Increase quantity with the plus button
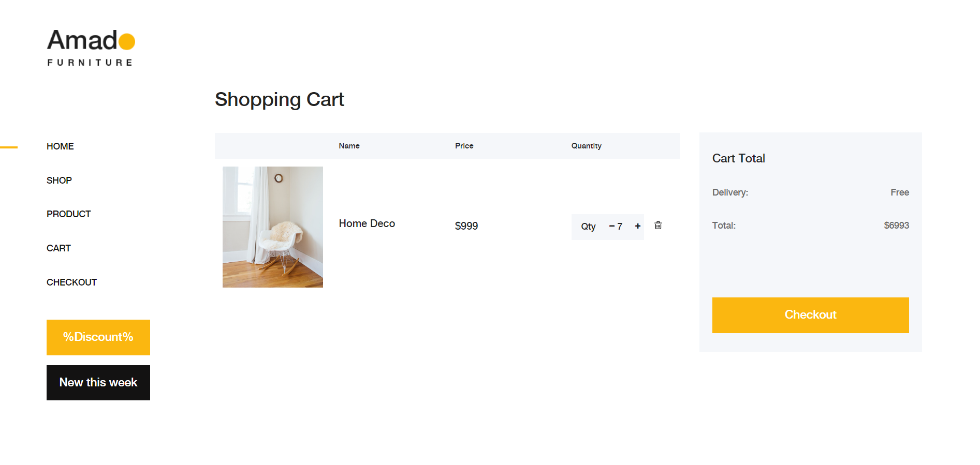The width and height of the screenshot is (980, 465). (x=638, y=226)
